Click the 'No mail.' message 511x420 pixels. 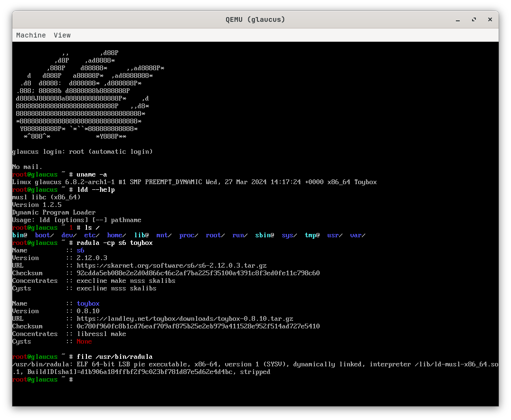click(x=28, y=167)
